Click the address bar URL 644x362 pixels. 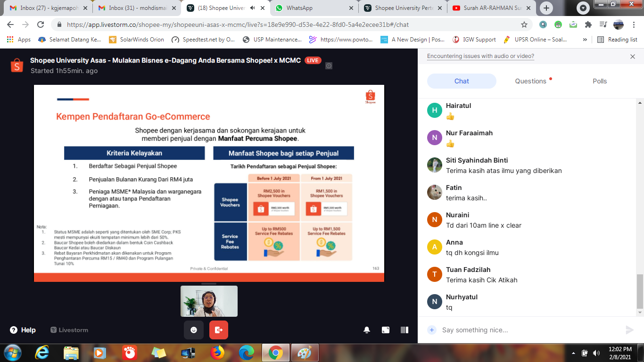(x=238, y=25)
